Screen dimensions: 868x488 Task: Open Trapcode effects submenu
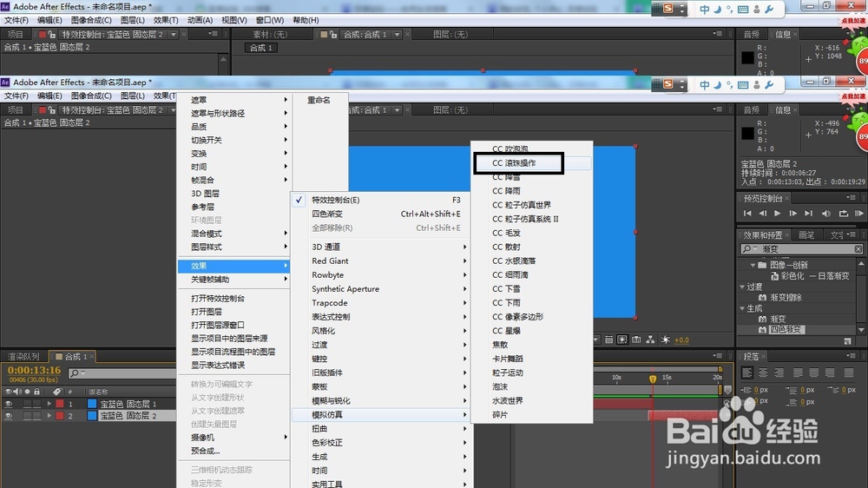click(381, 303)
